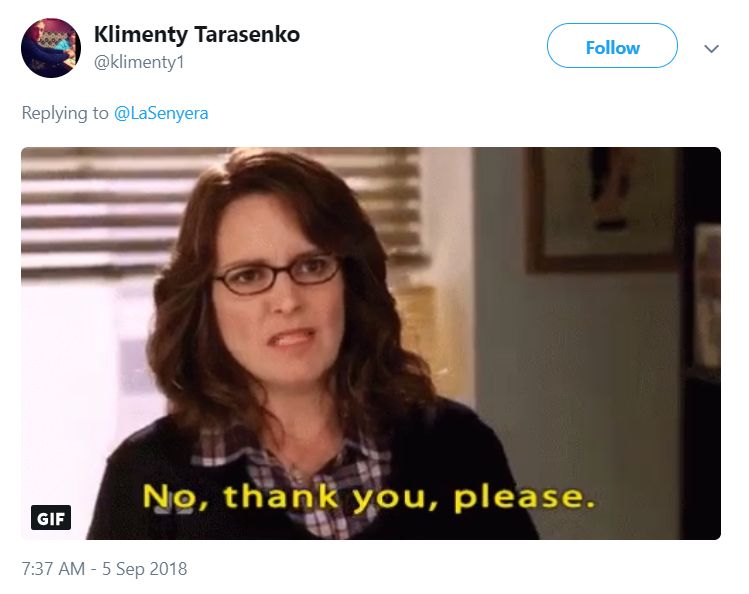Click the framed picture in the GIF background
The width and height of the screenshot is (749, 594).
pyautogui.click(x=602, y=209)
